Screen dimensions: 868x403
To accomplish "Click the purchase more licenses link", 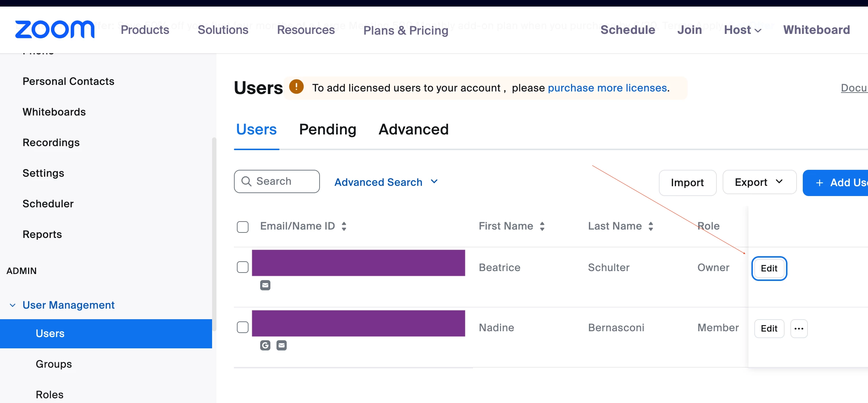I will (x=607, y=88).
